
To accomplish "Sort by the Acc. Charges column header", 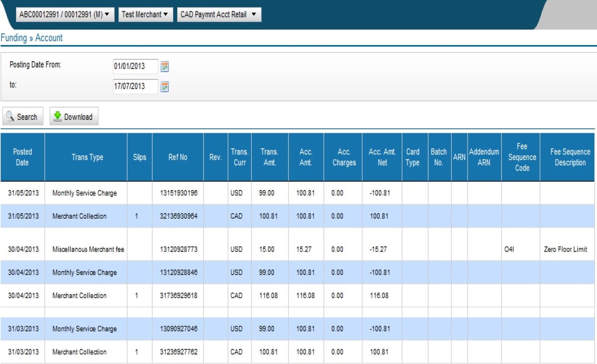I will coord(344,157).
